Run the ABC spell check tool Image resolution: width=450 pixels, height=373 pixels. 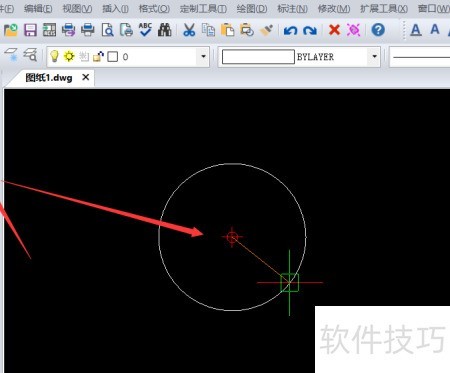click(x=145, y=30)
